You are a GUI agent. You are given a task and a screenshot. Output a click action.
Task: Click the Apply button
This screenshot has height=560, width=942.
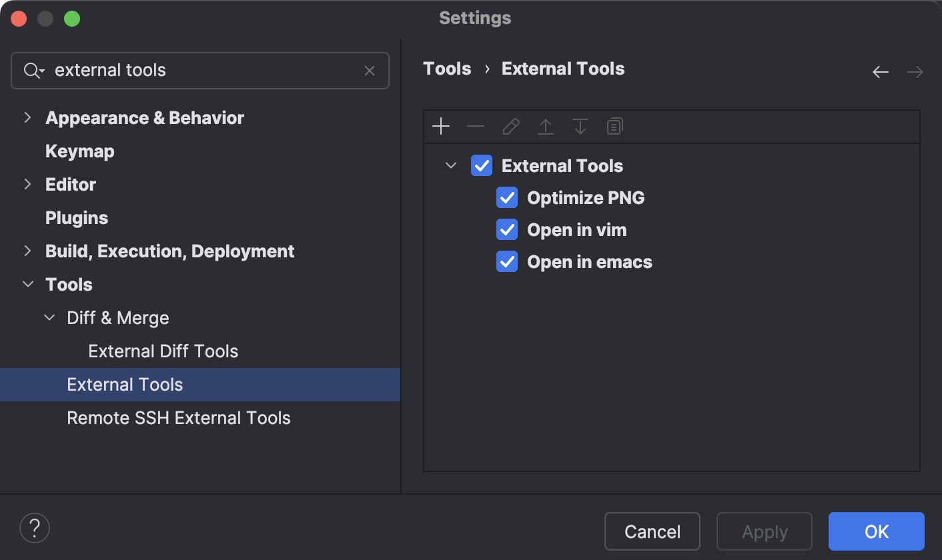coord(765,531)
